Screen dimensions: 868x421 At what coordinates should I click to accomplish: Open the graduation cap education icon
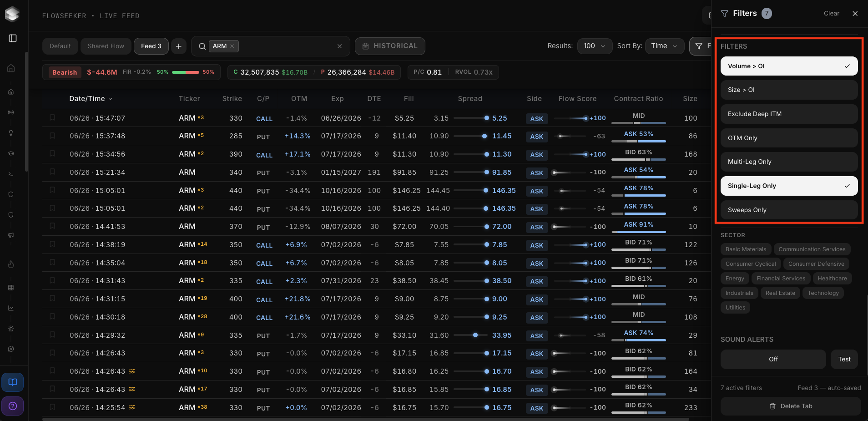click(x=11, y=153)
